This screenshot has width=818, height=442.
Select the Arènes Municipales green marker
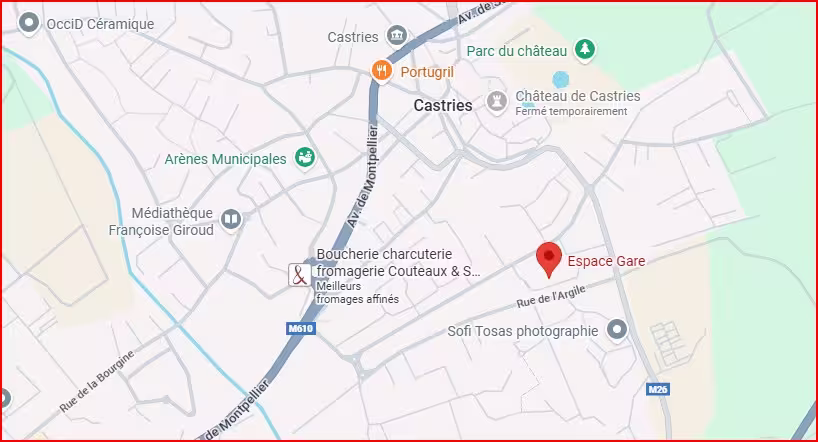305,157
